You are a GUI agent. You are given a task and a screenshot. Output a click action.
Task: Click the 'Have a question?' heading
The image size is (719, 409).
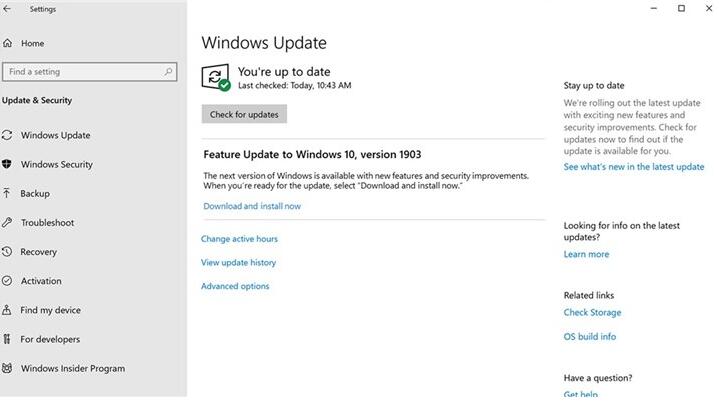pos(598,378)
